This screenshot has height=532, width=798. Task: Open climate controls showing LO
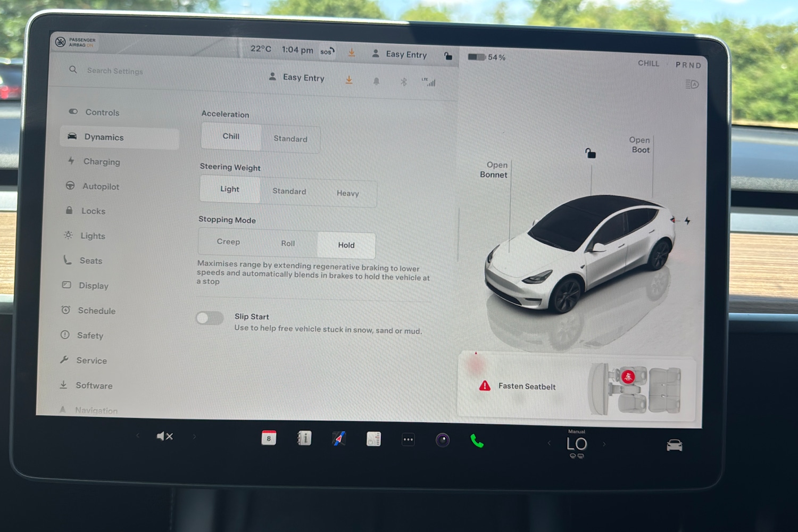tap(577, 444)
